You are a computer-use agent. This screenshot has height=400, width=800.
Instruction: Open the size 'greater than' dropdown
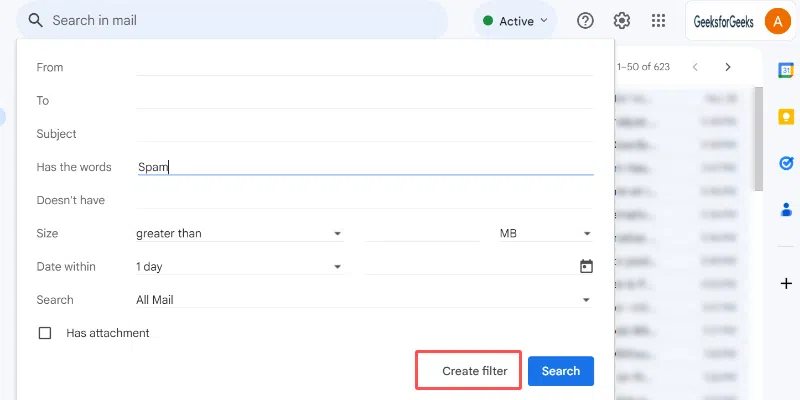pos(239,234)
